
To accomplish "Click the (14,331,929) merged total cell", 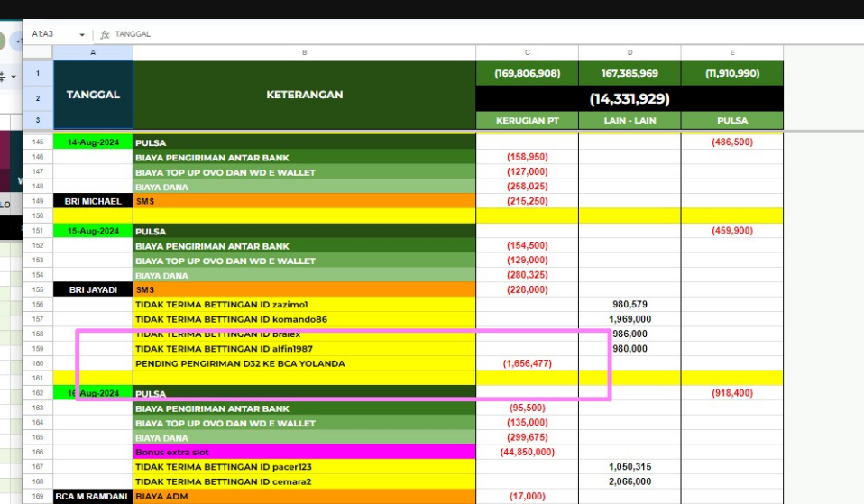I will [630, 98].
